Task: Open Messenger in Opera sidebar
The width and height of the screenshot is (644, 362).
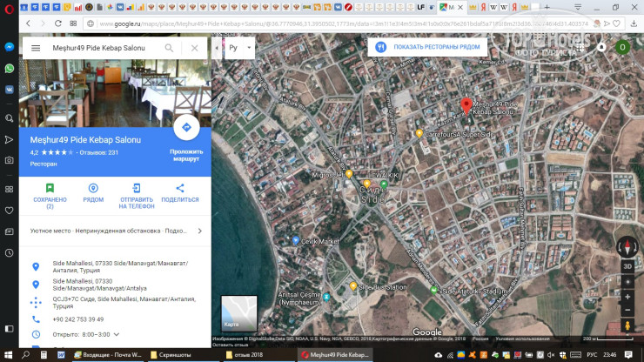Action: coord(9,47)
